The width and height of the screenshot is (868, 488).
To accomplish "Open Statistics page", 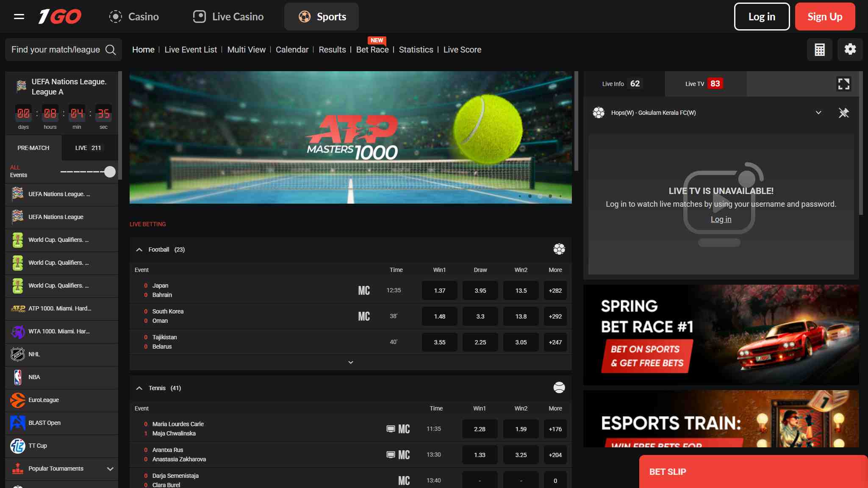I will pyautogui.click(x=416, y=50).
